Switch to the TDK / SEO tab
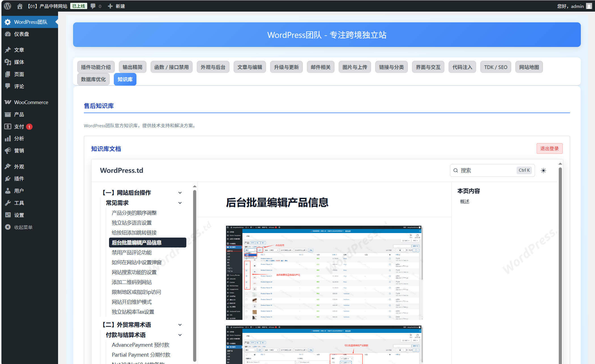Screen dimensions: 595x364 [495, 67]
